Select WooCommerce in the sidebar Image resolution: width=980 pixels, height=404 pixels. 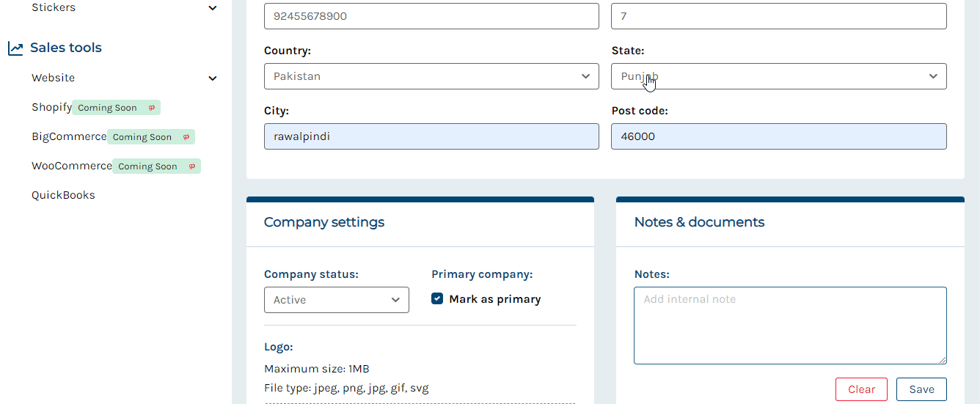pyautogui.click(x=72, y=166)
